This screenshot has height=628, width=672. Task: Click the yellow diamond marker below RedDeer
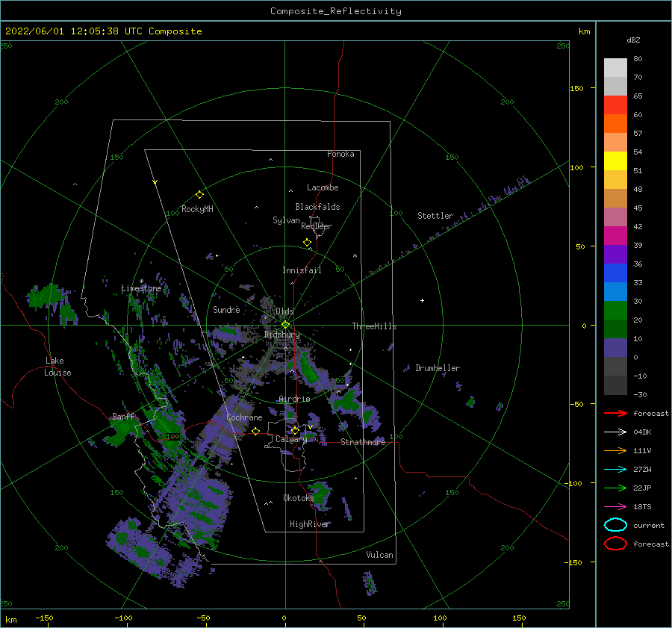308,243
